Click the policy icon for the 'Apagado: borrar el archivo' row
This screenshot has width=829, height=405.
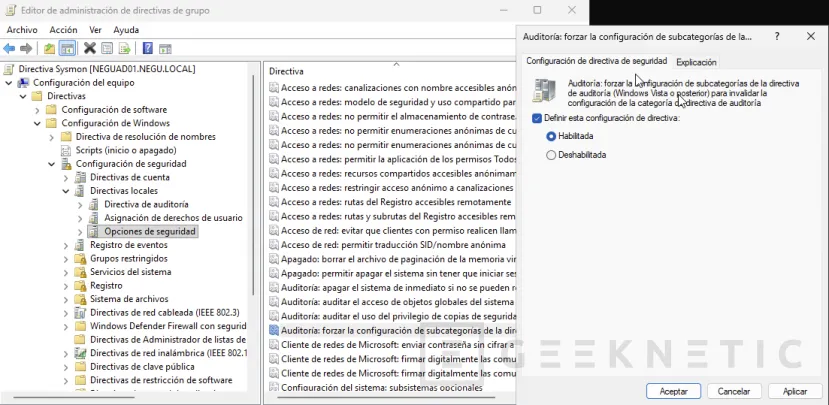click(x=274, y=259)
